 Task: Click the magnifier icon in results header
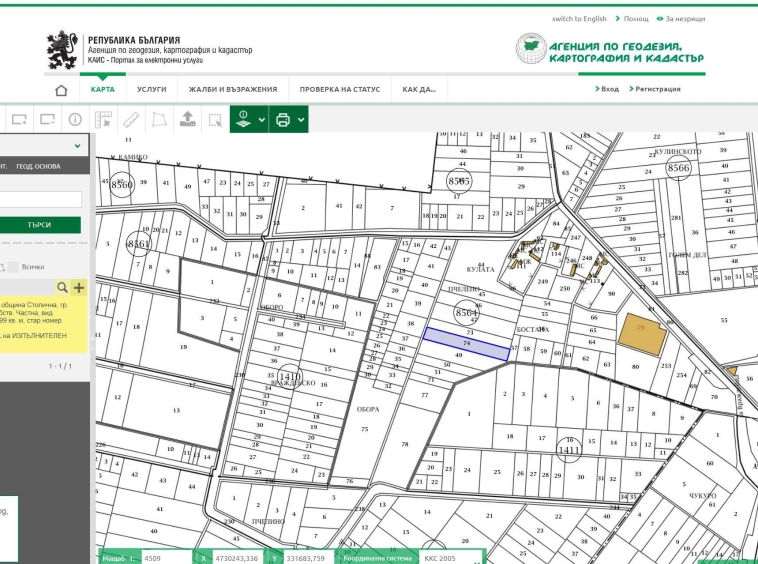[62, 288]
